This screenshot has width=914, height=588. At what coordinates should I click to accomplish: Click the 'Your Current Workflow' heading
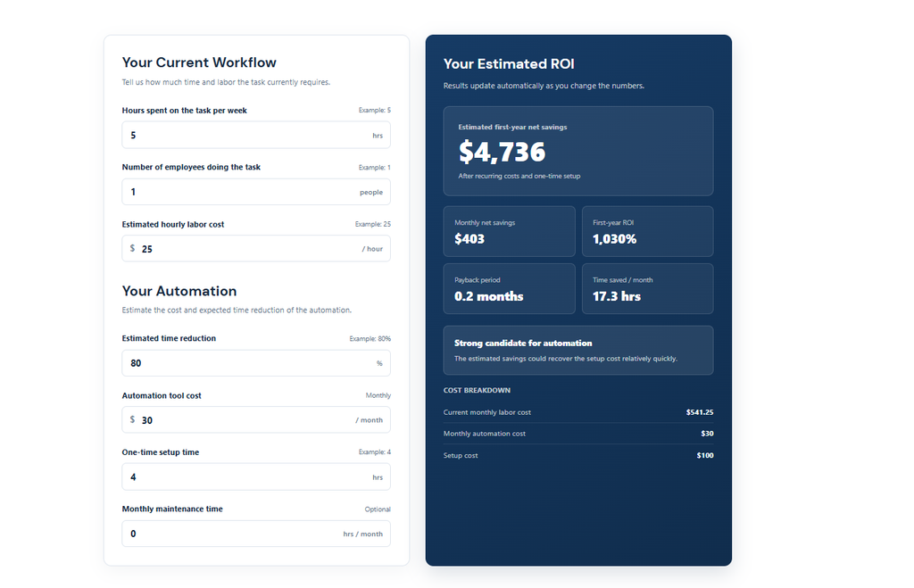[x=199, y=62]
